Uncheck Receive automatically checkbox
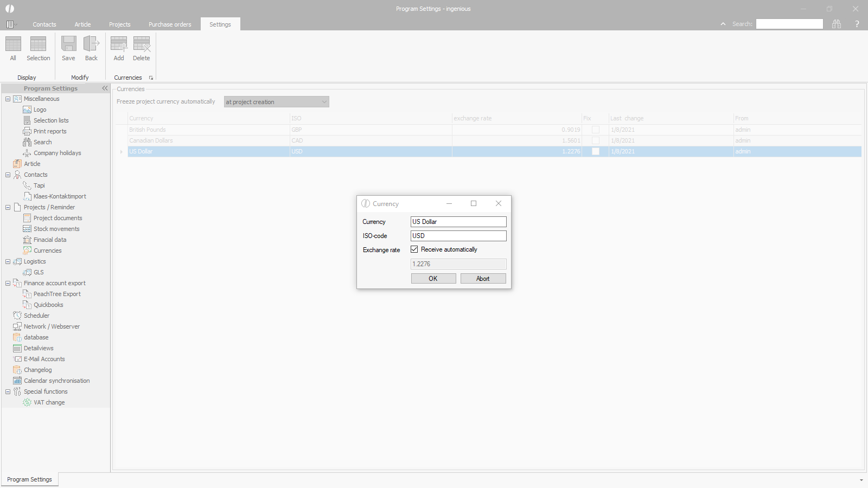Viewport: 868px width, 488px height. [x=414, y=249]
